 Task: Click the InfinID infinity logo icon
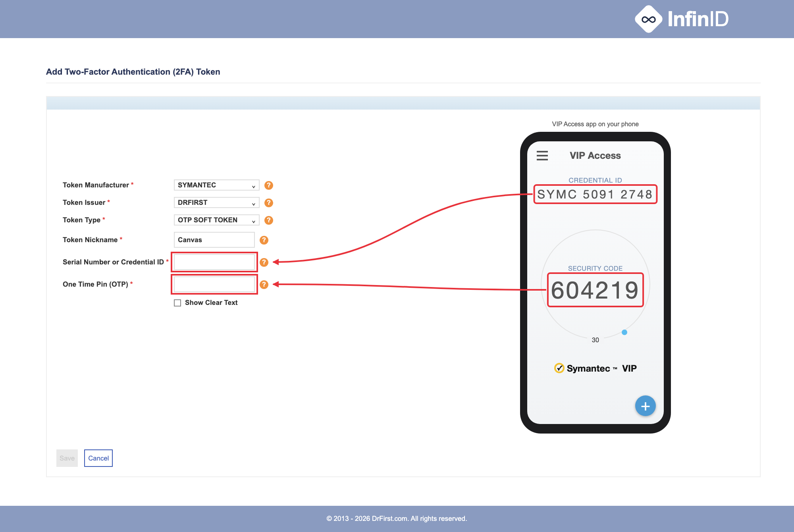(648, 19)
